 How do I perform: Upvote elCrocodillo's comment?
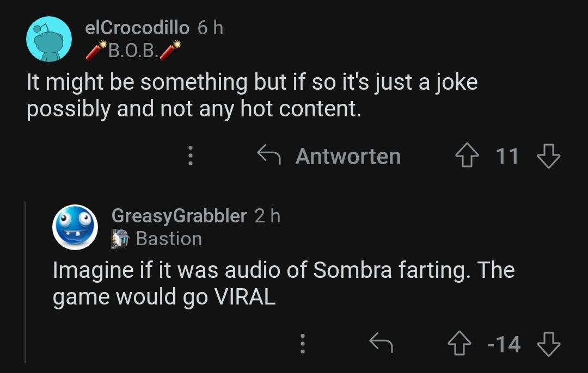465,156
